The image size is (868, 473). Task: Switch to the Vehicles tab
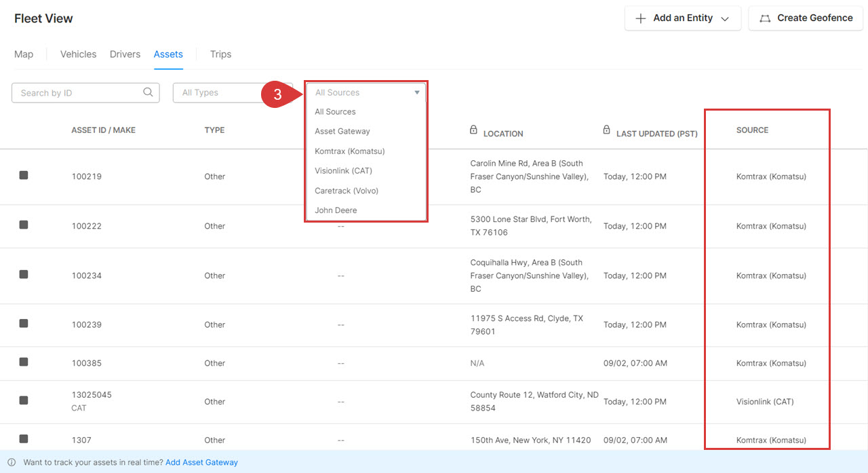(78, 54)
